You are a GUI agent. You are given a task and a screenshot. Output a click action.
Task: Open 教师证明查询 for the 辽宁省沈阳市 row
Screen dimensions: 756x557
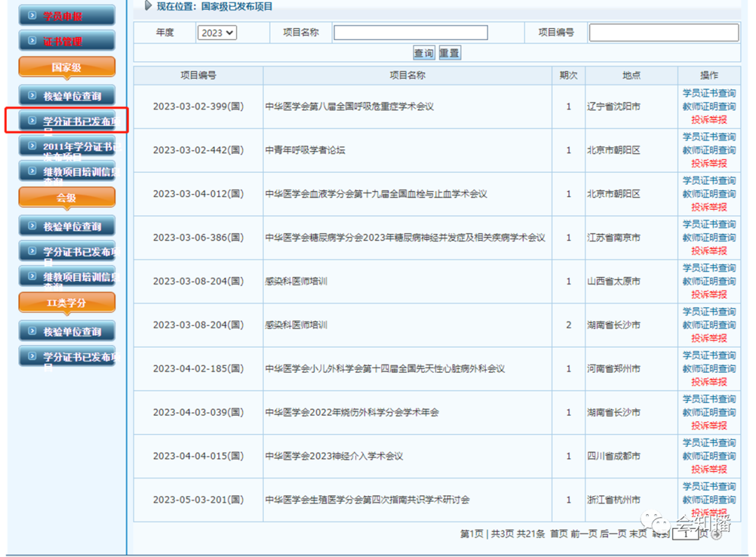coord(709,106)
